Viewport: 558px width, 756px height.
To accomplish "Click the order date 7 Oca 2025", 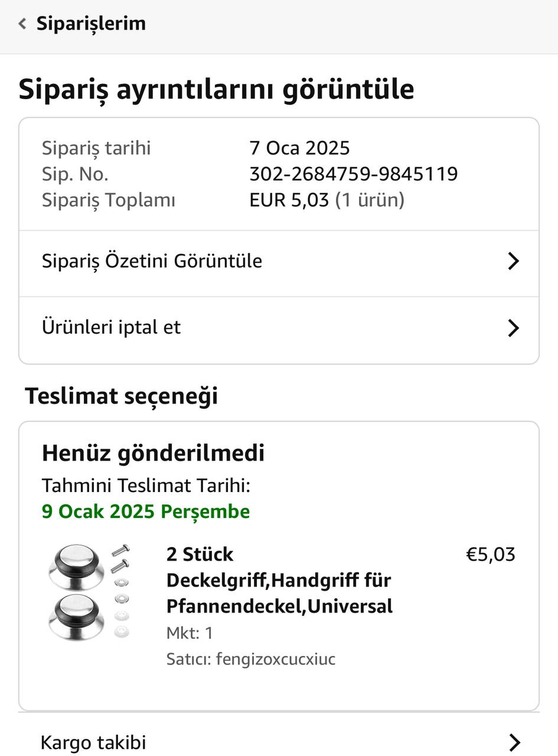I will [x=299, y=148].
